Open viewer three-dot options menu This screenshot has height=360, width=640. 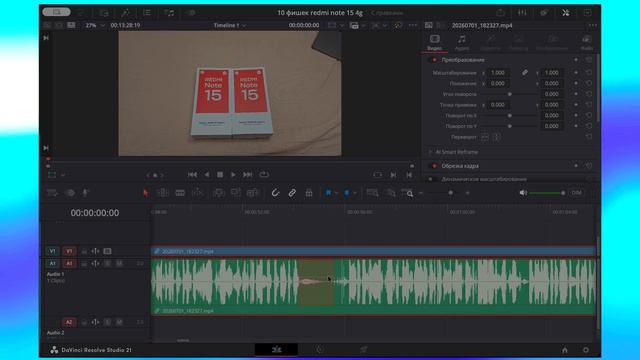click(413, 25)
